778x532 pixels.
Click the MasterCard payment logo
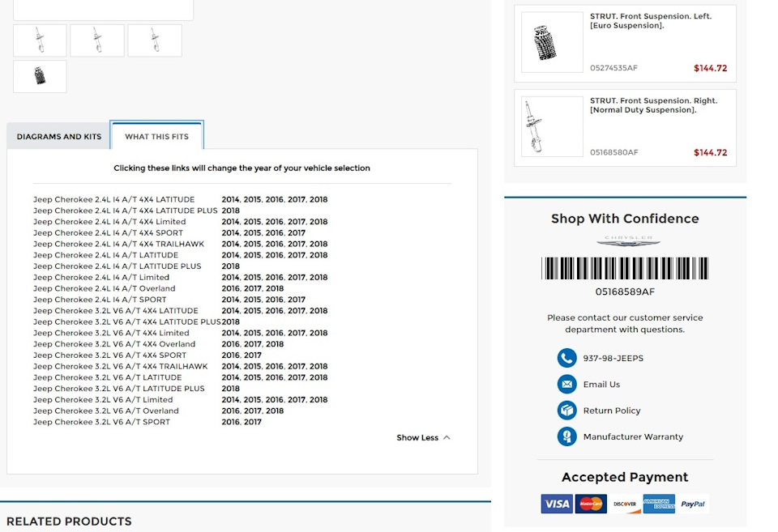(x=591, y=504)
